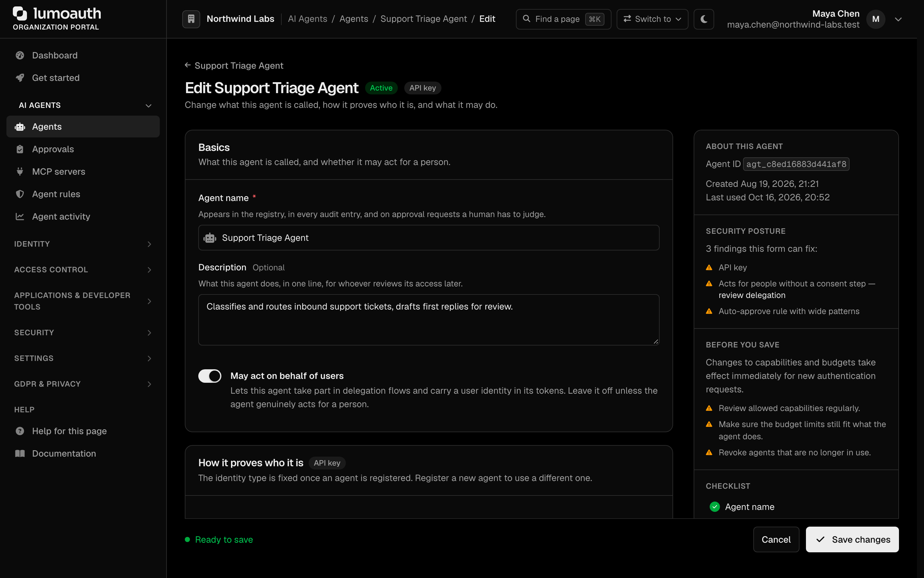Click API key badge beside How it proves
Viewport: 924px width, 578px height.
click(327, 463)
